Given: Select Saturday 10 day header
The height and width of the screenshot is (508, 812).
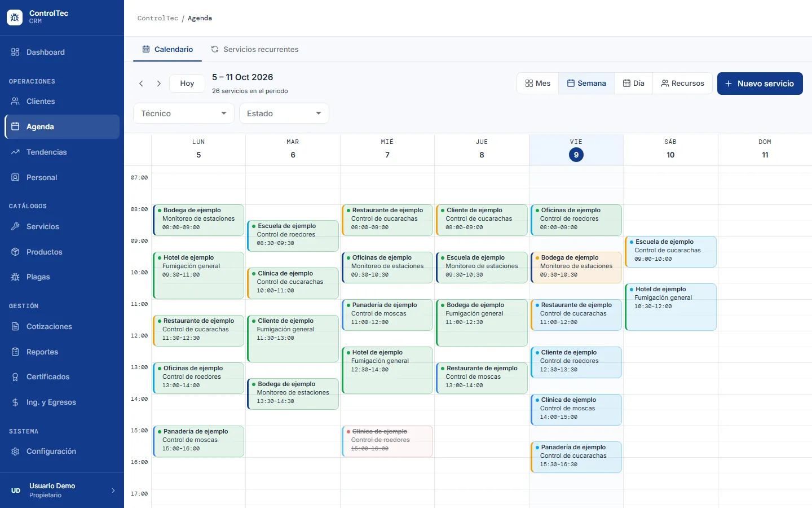Looking at the screenshot, I should click(670, 150).
